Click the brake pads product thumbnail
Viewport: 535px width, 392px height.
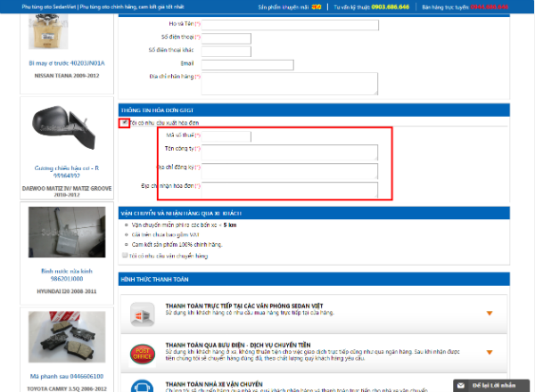click(x=67, y=337)
